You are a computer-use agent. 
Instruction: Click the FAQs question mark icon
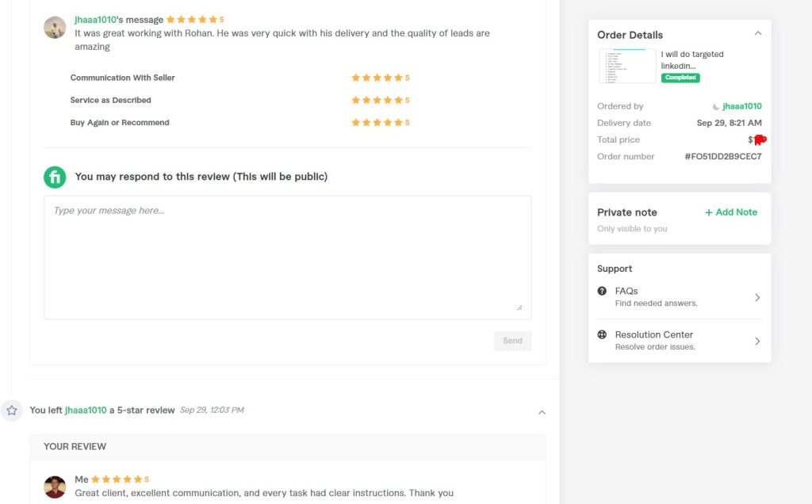click(602, 291)
